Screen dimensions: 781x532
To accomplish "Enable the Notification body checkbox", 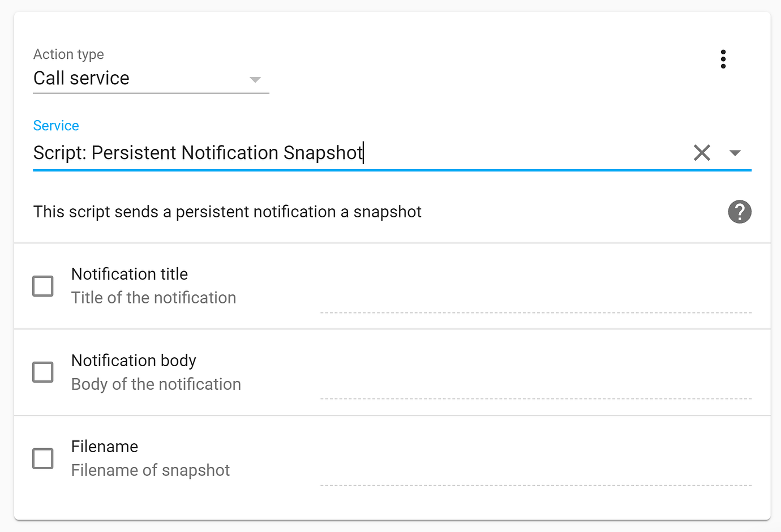I will tap(42, 372).
